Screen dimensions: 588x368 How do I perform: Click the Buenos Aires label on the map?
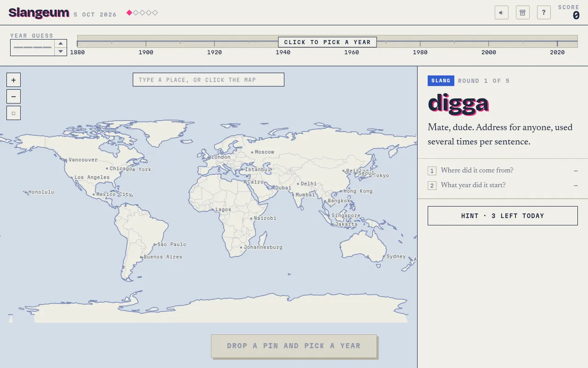[163, 257]
